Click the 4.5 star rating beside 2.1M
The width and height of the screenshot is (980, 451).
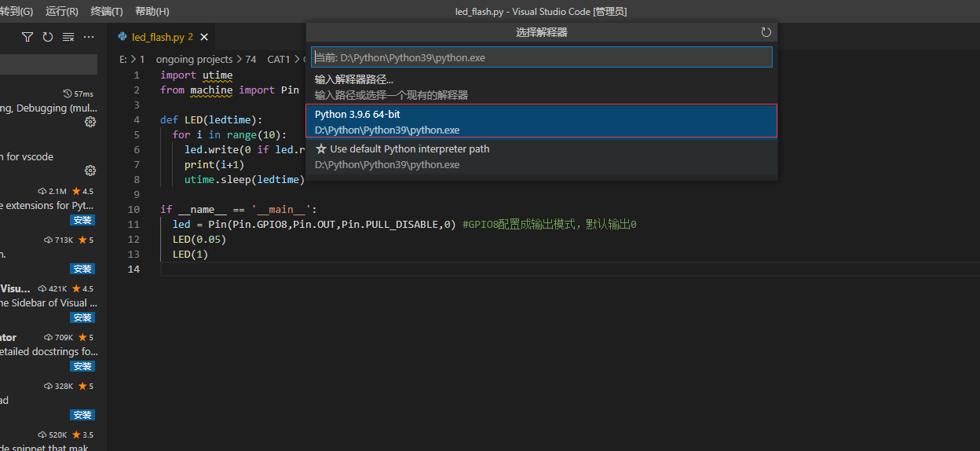click(x=83, y=191)
